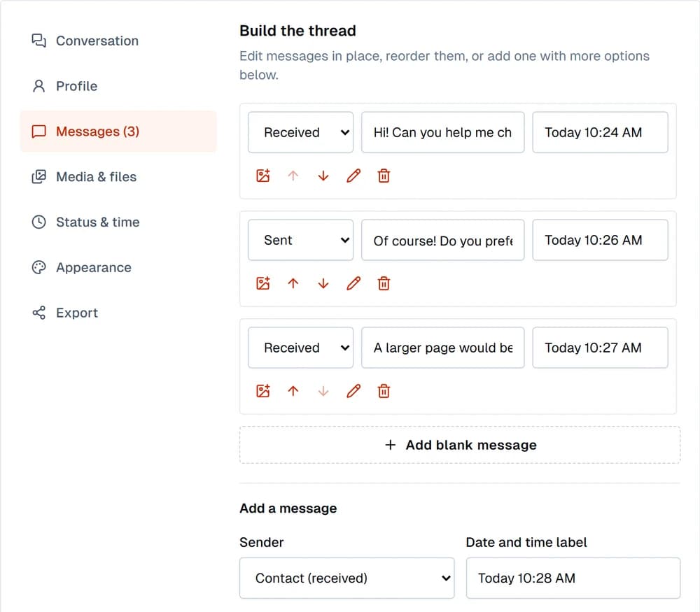The image size is (700, 612).
Task: Move up the 10:26 AM message
Action: (293, 283)
